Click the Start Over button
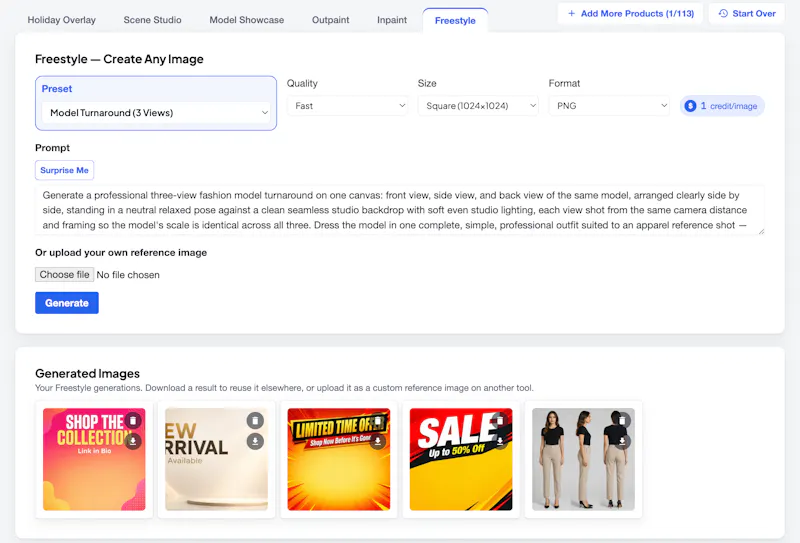The width and height of the screenshot is (800, 543). (x=747, y=14)
